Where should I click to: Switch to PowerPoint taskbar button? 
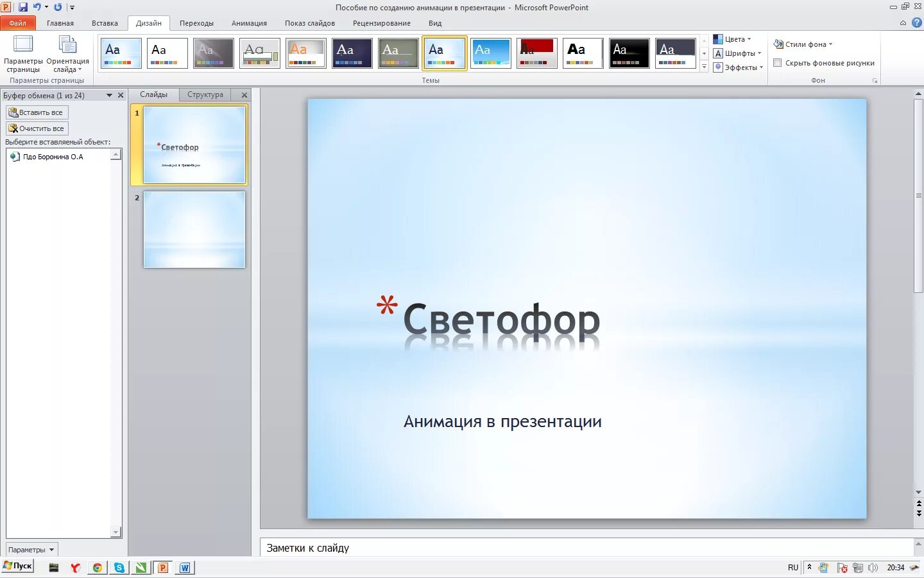click(x=163, y=568)
